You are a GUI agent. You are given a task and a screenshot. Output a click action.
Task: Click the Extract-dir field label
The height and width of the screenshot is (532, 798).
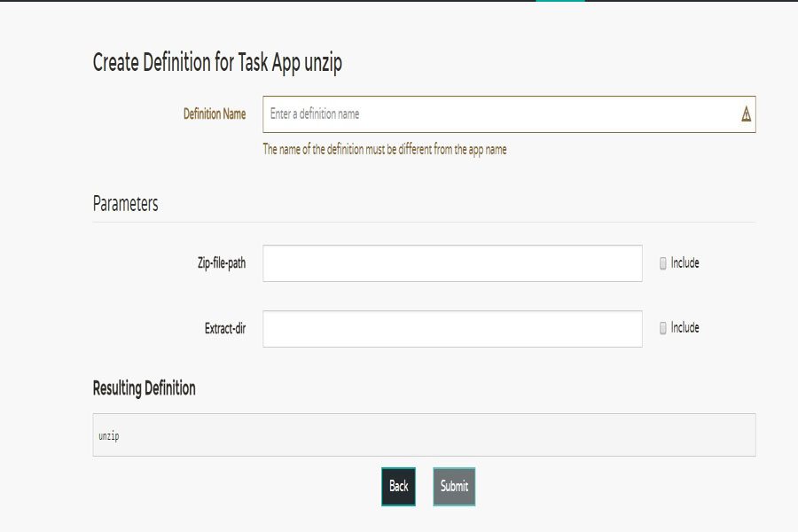[224, 329]
